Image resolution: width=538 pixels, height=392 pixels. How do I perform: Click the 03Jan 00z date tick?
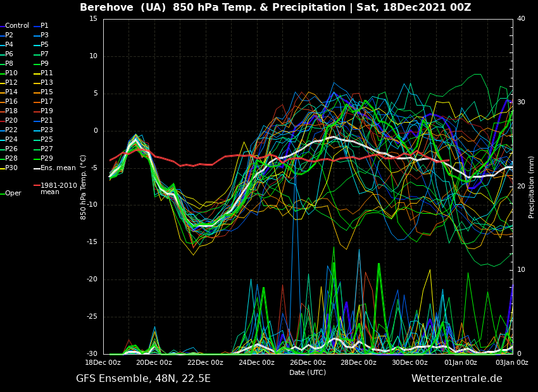[511, 363]
